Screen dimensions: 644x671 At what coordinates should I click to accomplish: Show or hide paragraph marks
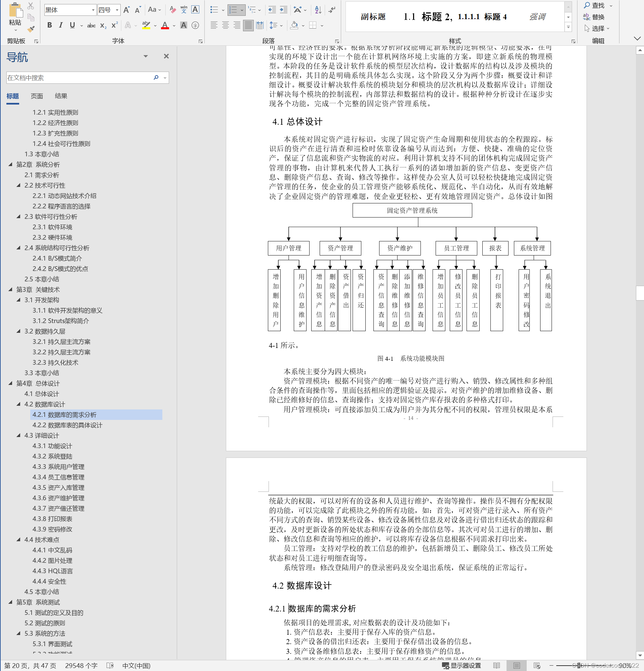332,10
